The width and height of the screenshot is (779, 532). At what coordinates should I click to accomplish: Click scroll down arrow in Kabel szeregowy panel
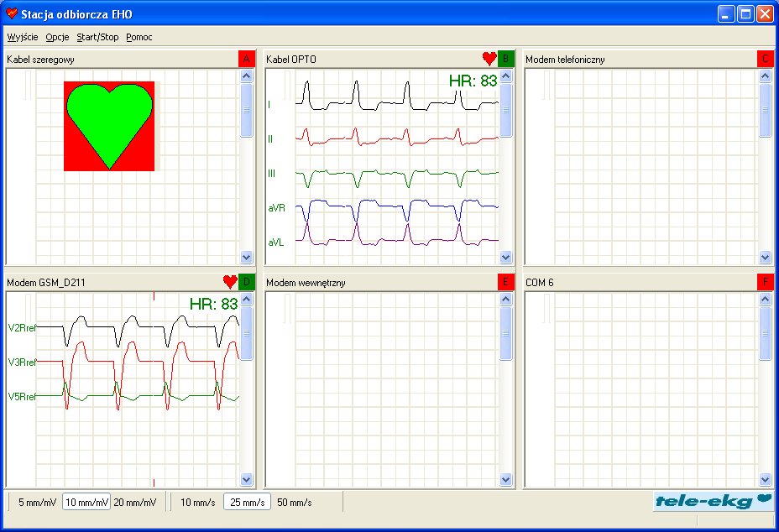pos(247,258)
